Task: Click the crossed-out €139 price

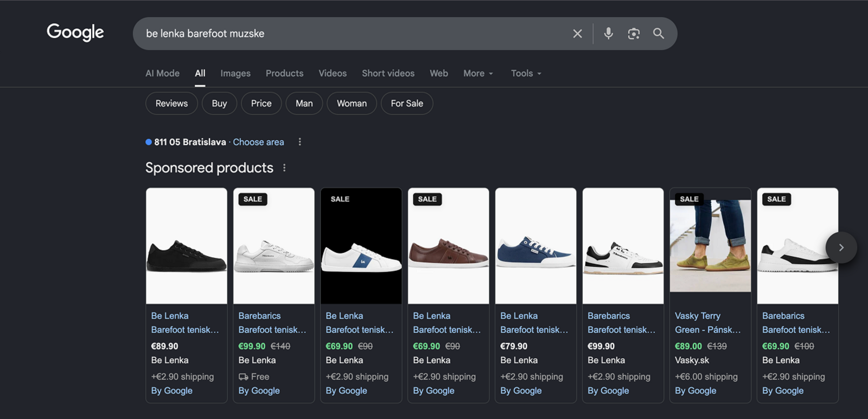Action: click(717, 346)
